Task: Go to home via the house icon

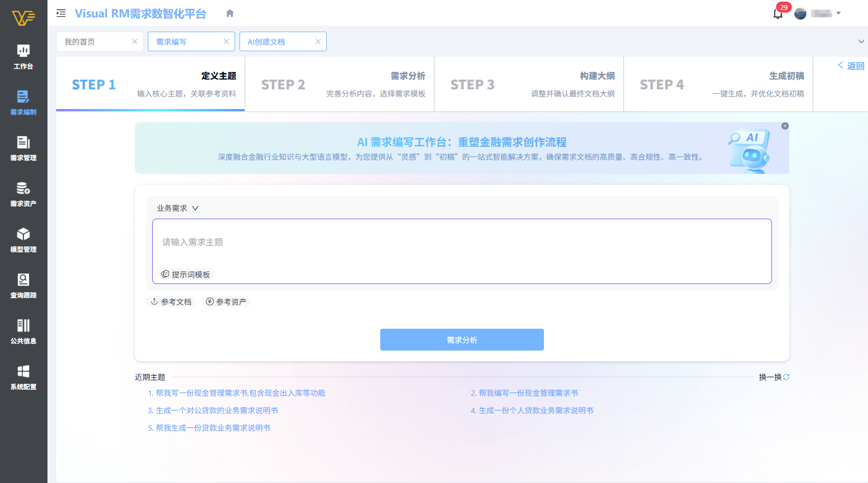Action: (x=230, y=13)
